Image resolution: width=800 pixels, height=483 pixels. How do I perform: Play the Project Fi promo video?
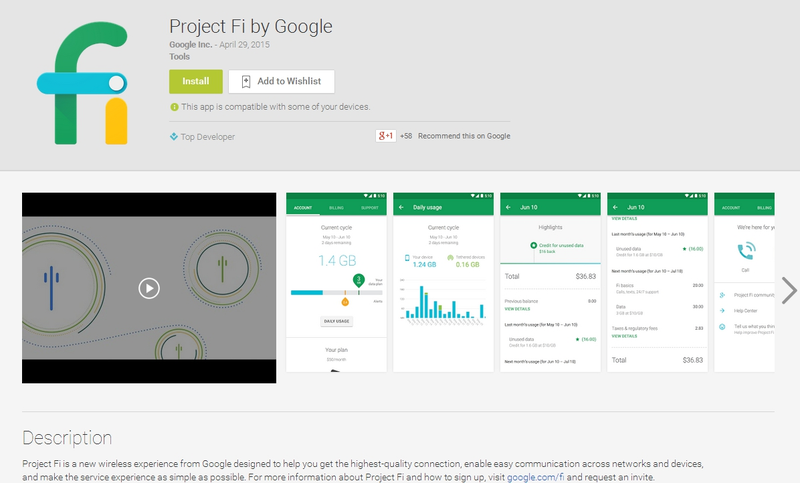[149, 288]
